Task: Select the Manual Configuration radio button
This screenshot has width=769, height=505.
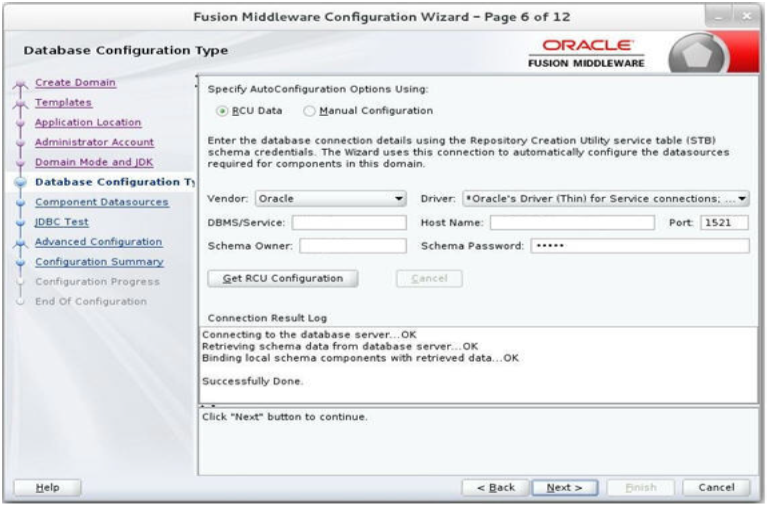Action: click(309, 111)
